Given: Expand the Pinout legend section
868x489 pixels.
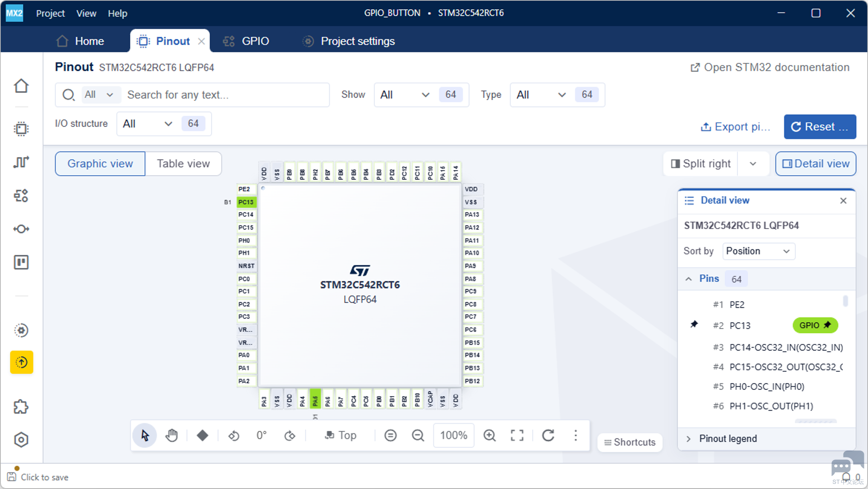Looking at the screenshot, I should click(x=689, y=439).
